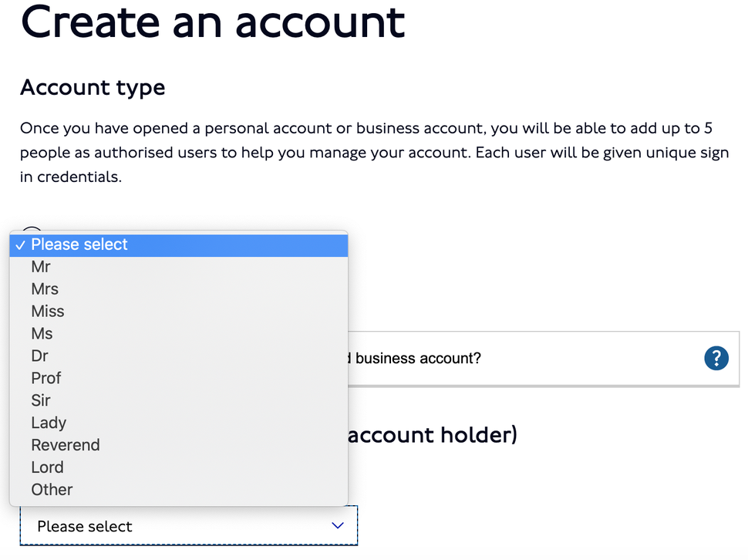Pick Reverend from the title list
Viewport: 748px width, 560px height.
179,445
